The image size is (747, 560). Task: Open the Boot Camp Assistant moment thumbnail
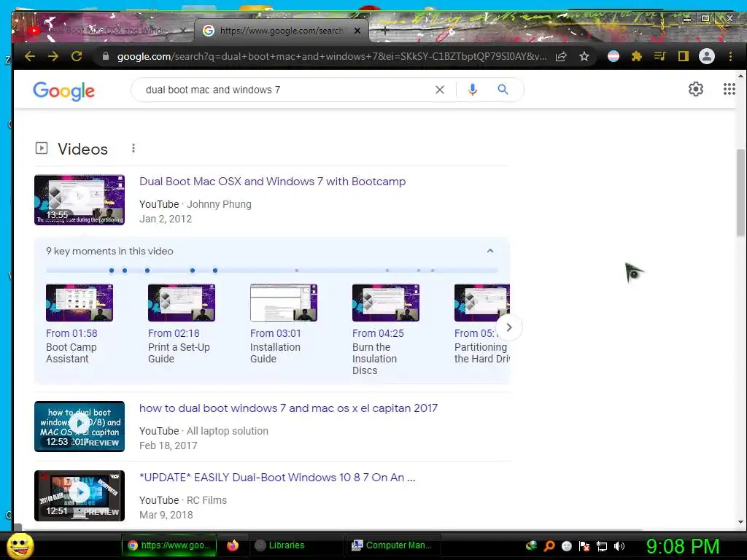[80, 303]
